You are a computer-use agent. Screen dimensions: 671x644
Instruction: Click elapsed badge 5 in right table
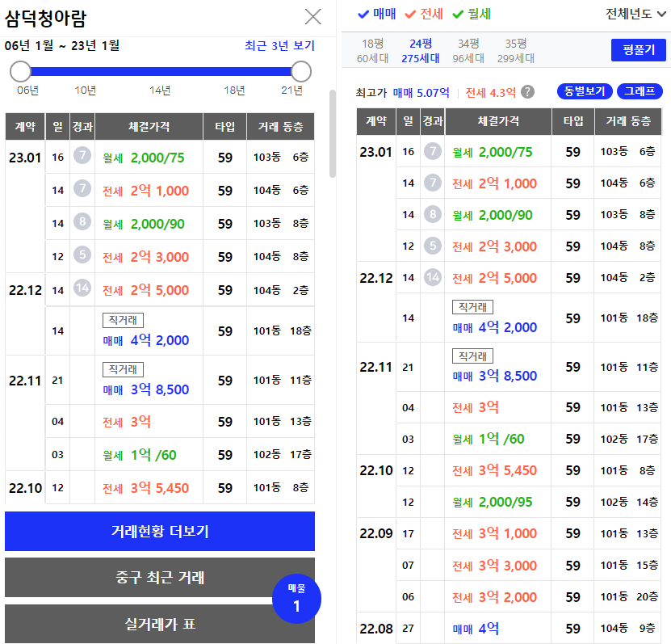pyautogui.click(x=433, y=246)
